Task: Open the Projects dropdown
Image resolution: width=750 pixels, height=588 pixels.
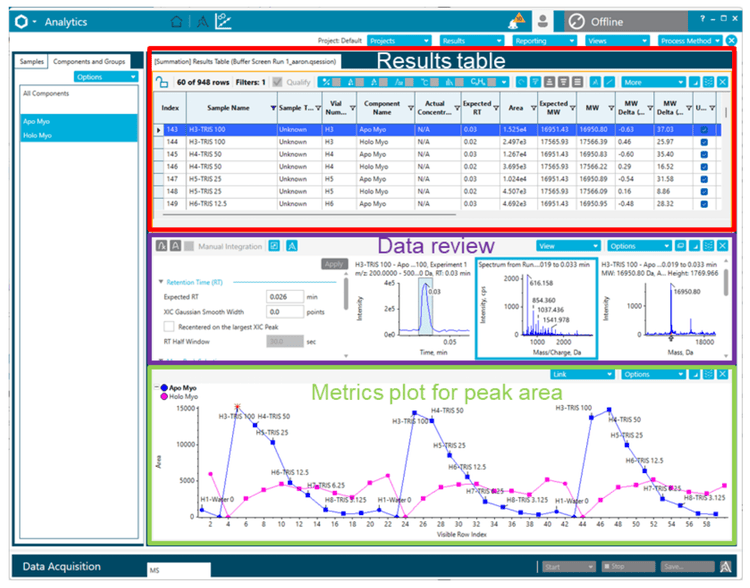Action: [400, 41]
